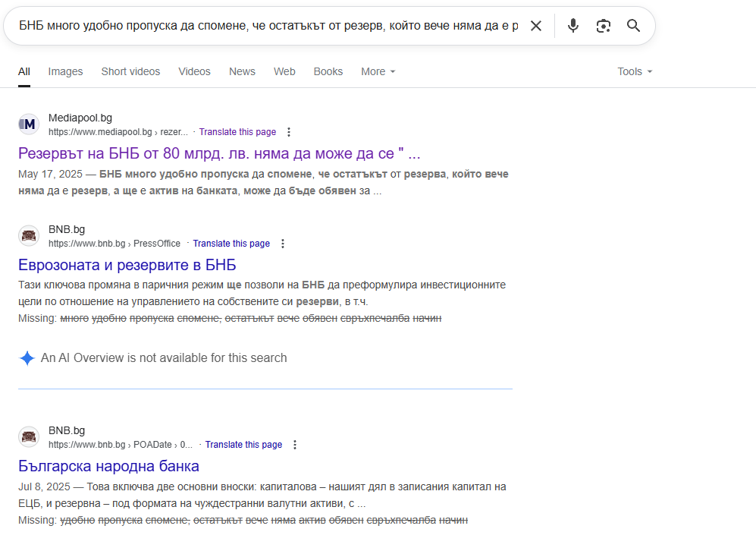The width and height of the screenshot is (756, 551).
Task: Click the Missing terms line under 'Българска народна банка'
Action: pos(243,520)
